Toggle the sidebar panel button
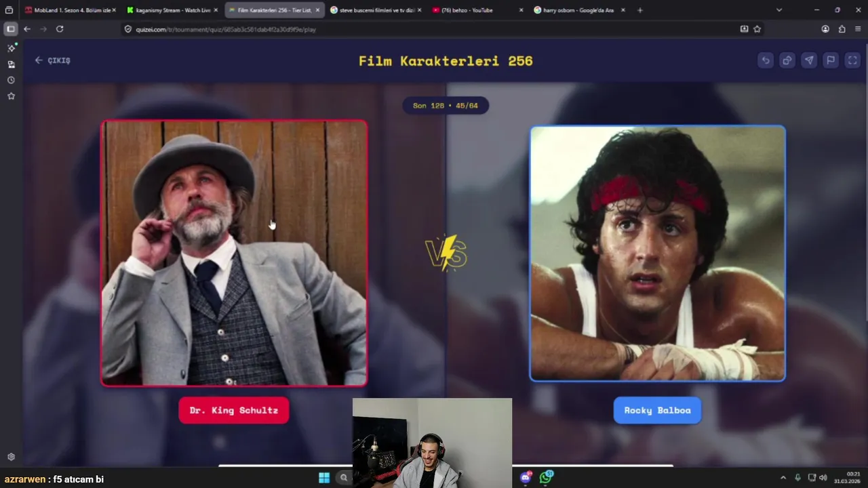Screen dimensions: 868x488 pyautogui.click(x=11, y=29)
